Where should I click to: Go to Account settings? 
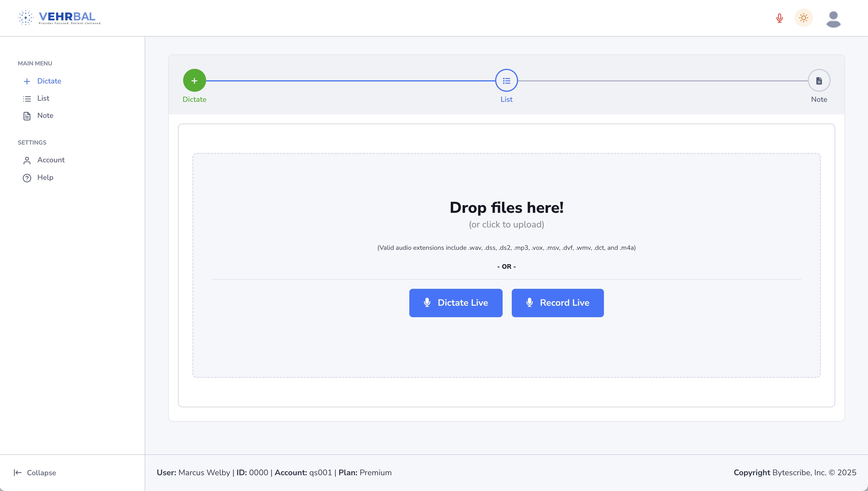[51, 160]
